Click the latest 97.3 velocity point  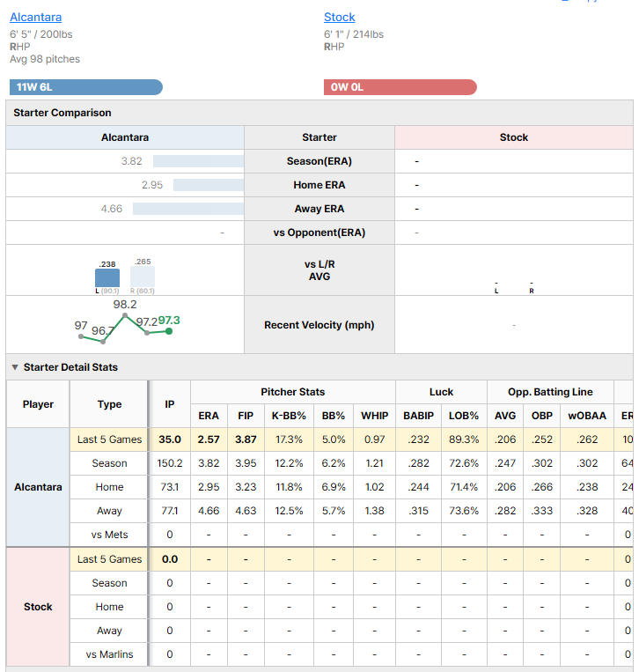169,331
